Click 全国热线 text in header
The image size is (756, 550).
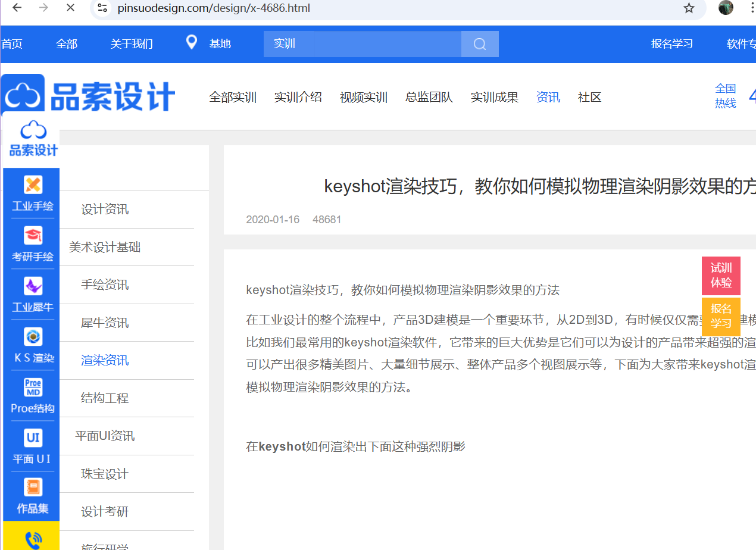(x=726, y=96)
